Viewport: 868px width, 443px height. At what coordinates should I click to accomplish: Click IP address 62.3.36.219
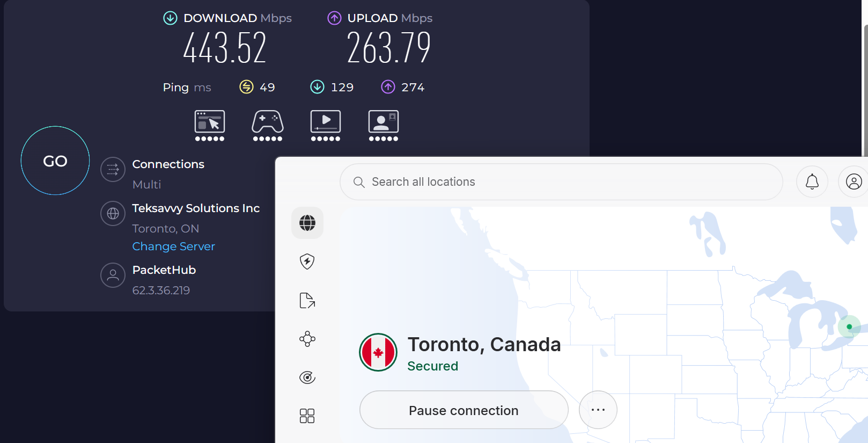point(161,291)
